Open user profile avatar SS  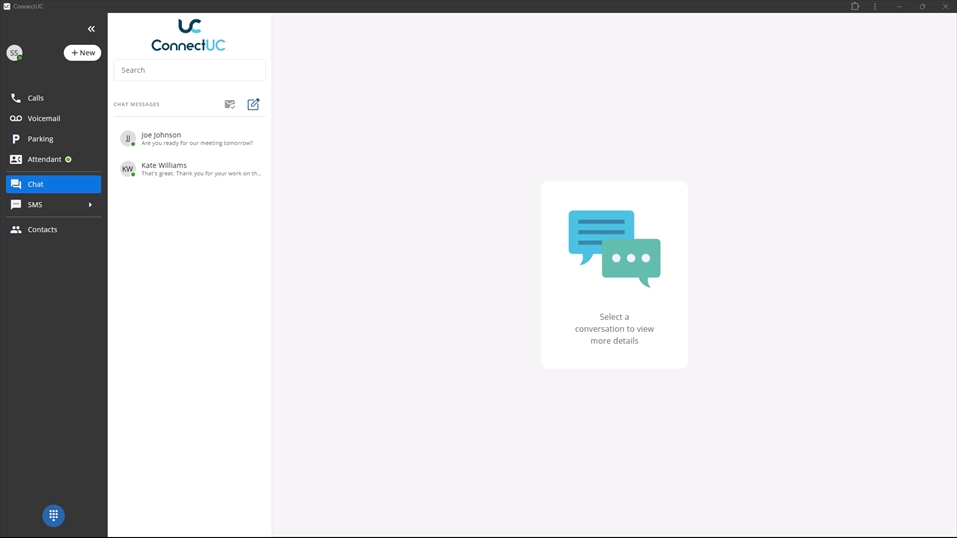[14, 53]
